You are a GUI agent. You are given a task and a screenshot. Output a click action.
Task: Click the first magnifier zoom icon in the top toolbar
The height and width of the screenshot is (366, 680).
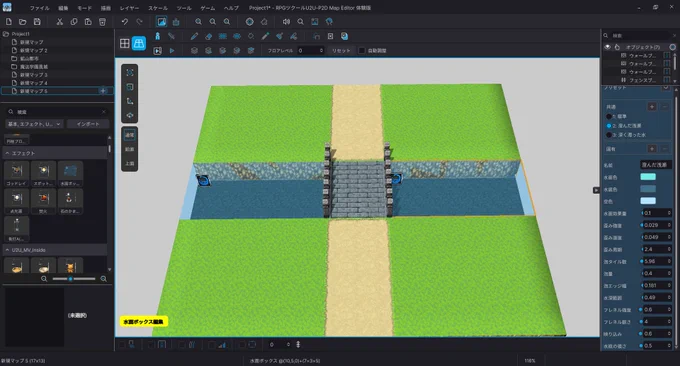[198, 21]
